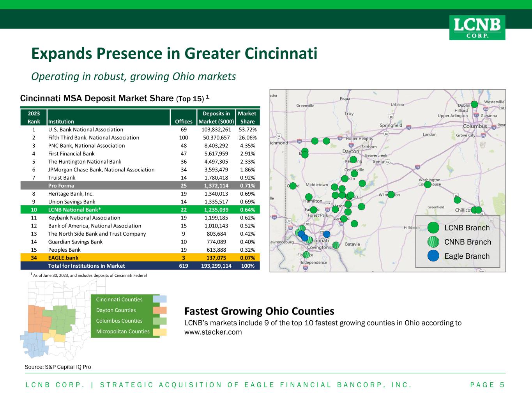This screenshot has width=532, height=399.
Task: Select the market share value '53.72%'
Action: coord(248,130)
